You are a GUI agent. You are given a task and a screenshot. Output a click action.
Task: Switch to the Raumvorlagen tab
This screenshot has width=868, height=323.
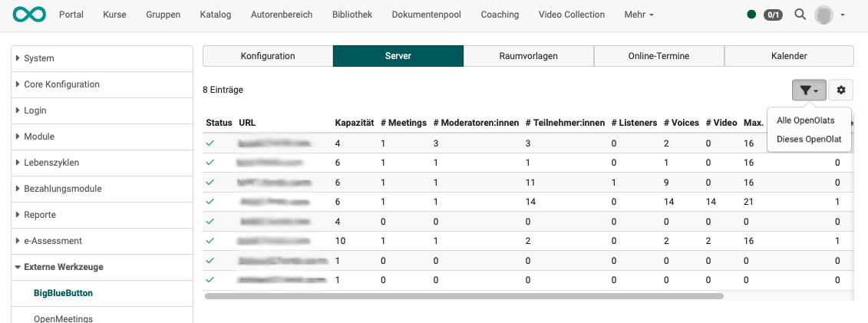(528, 56)
